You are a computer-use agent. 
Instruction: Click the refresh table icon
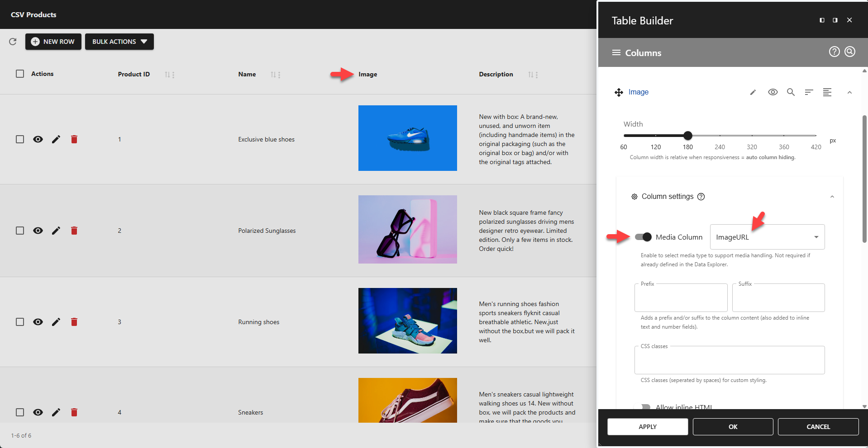[x=13, y=42]
